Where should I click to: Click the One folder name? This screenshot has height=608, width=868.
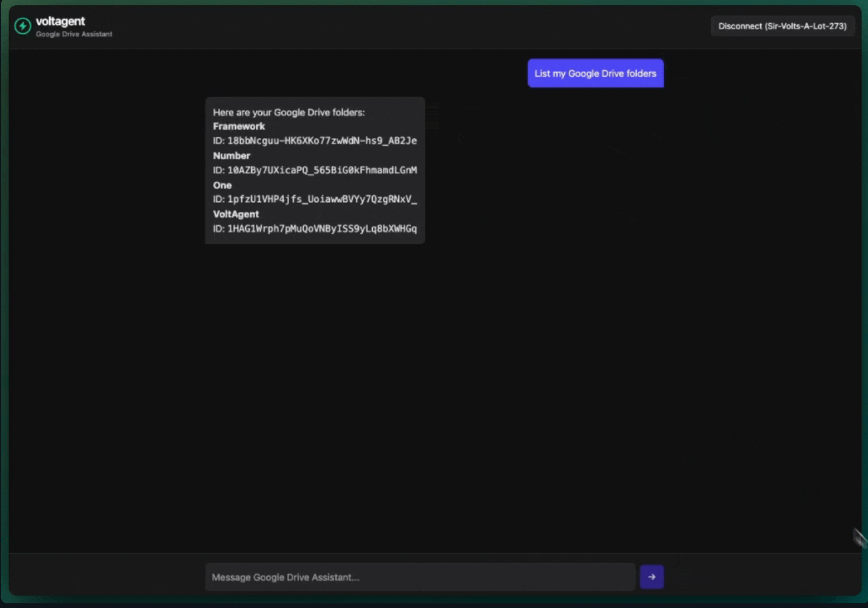coord(222,185)
